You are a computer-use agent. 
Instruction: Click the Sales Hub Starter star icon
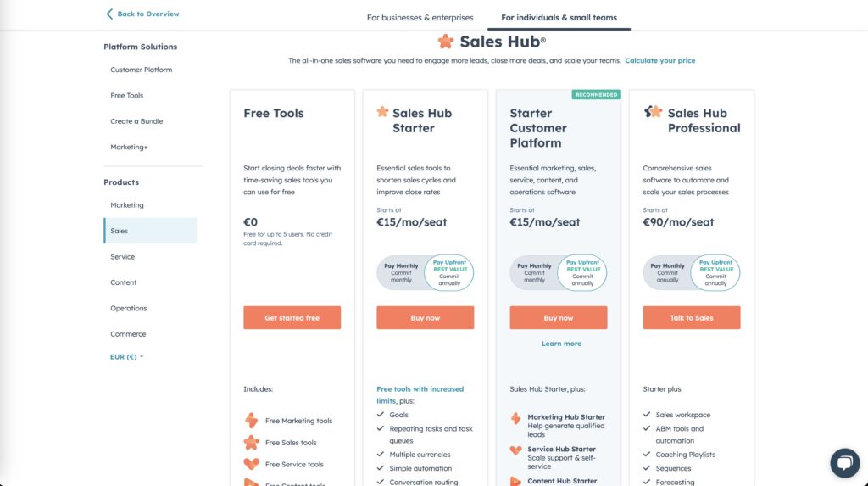(x=382, y=111)
